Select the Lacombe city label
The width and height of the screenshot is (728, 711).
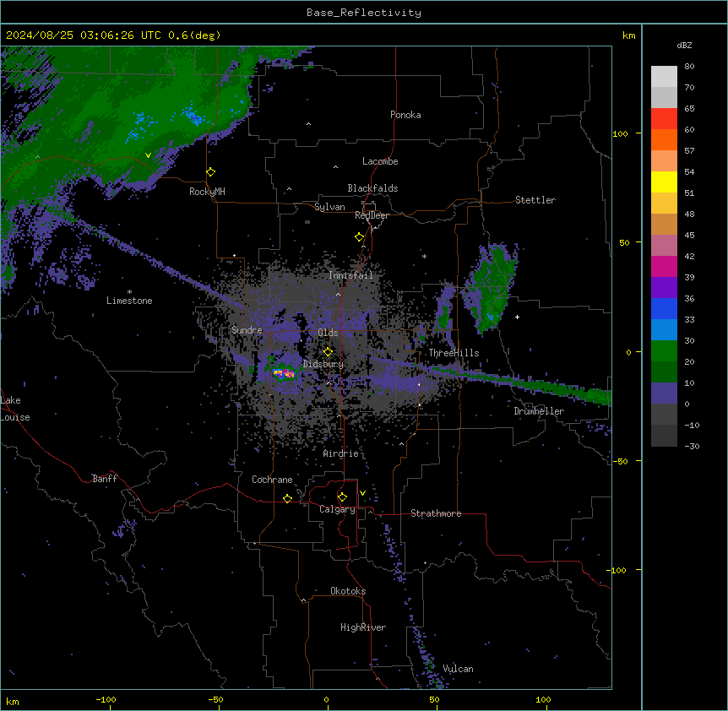380,161
